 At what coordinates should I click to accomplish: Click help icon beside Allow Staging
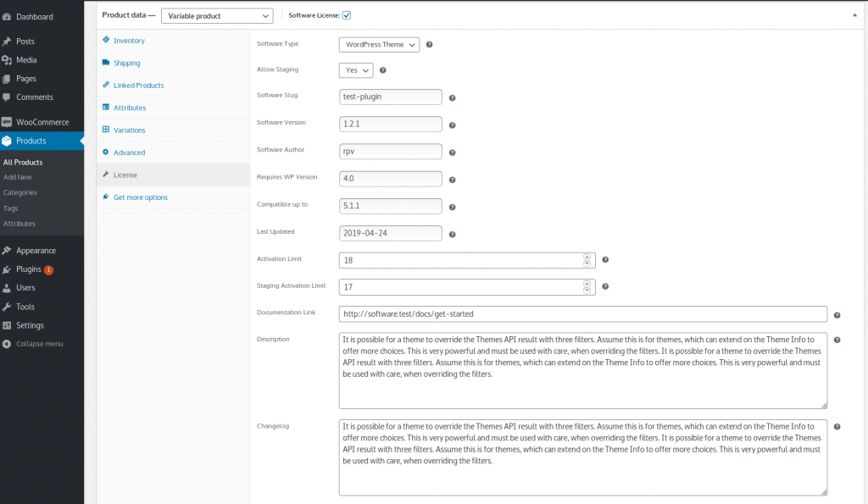[x=383, y=70]
